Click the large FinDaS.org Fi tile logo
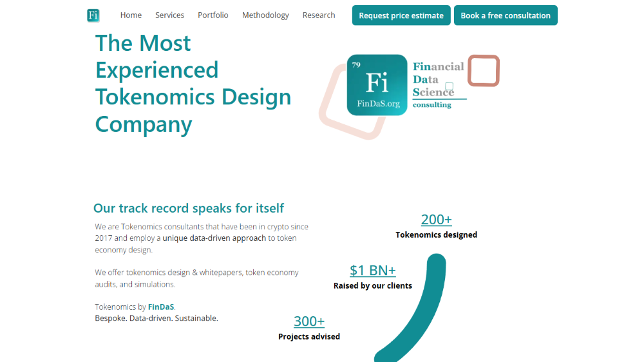Screen dimensions: 644x362 coord(377,85)
